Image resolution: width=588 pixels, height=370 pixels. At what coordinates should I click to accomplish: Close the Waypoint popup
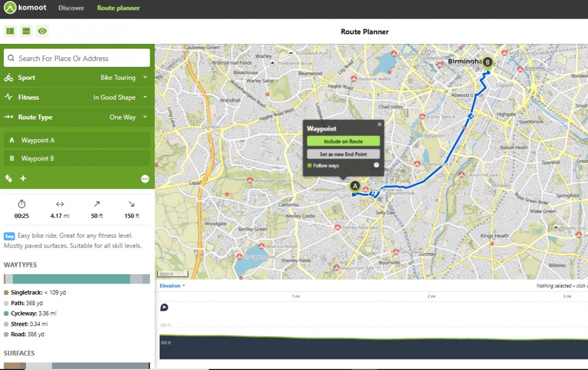point(379,124)
